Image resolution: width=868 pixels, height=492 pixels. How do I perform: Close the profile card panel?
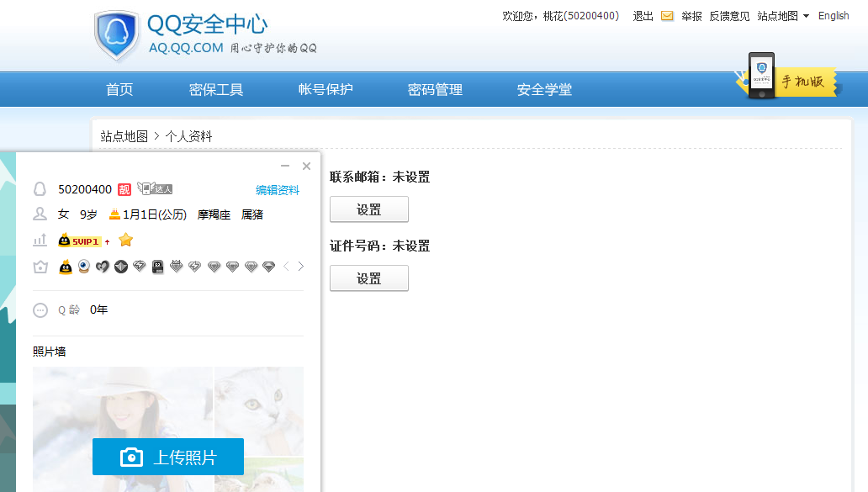307,166
